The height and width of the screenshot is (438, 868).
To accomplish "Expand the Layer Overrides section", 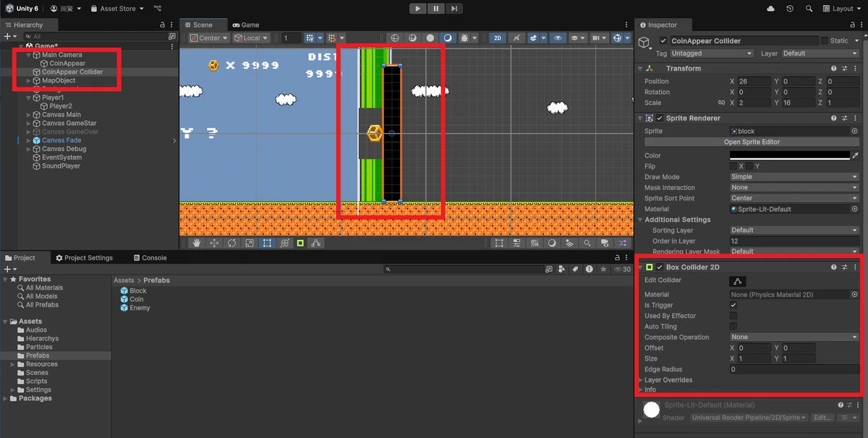I will [x=641, y=380].
